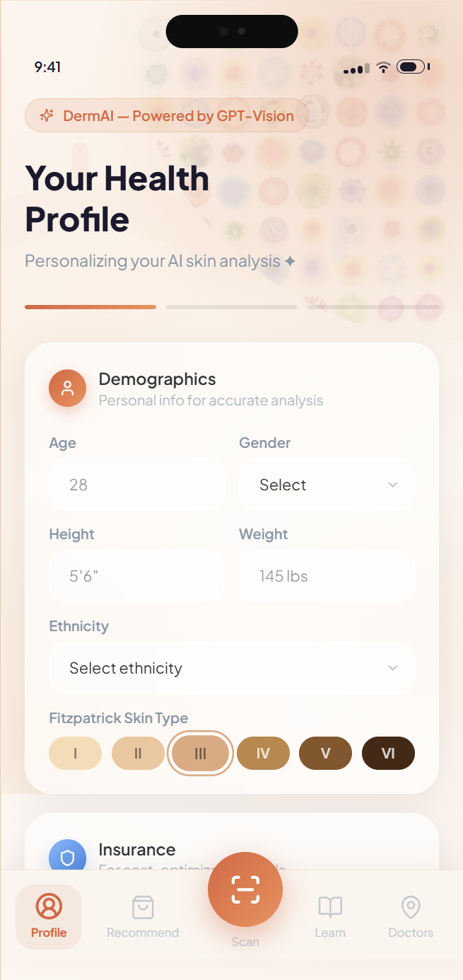Pick the Fitzpatrick type V swatch
This screenshot has height=980, width=463.
(325, 754)
